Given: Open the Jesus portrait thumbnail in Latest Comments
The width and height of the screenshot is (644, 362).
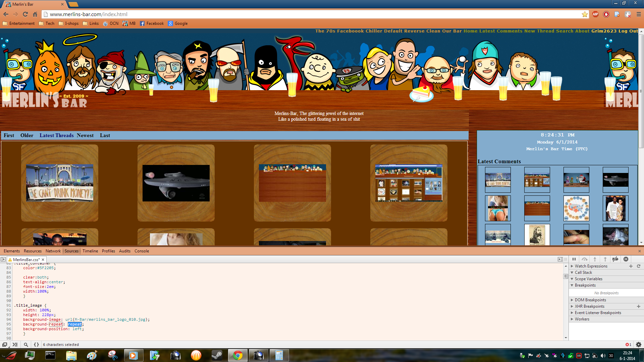Looking at the screenshot, I should 537,235.
